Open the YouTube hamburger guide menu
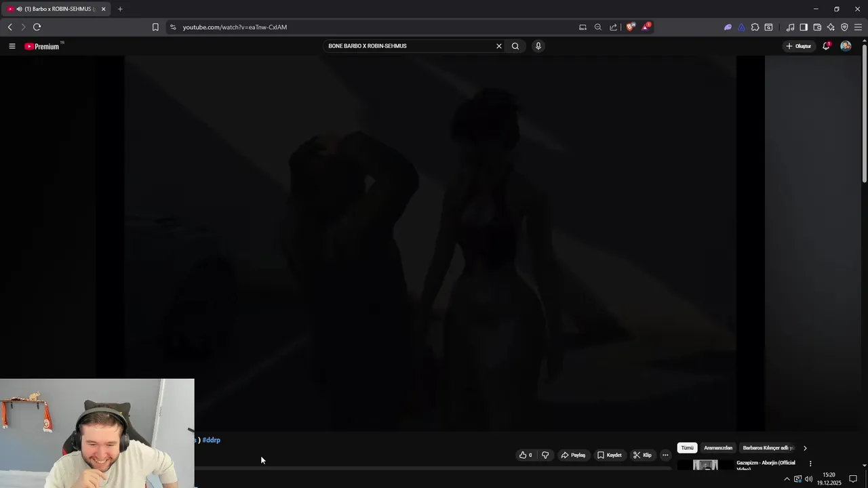Viewport: 868px width, 488px height. (x=12, y=46)
